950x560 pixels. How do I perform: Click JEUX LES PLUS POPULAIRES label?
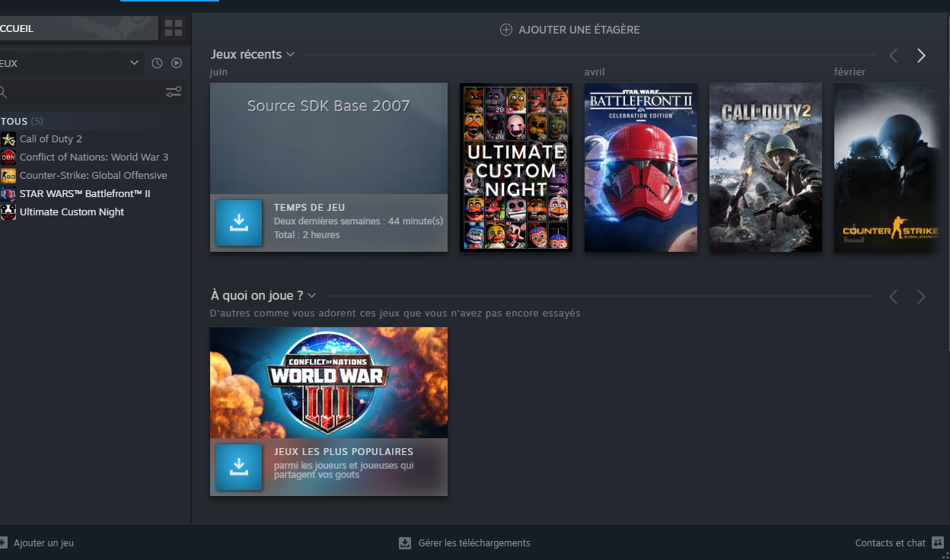point(343,451)
